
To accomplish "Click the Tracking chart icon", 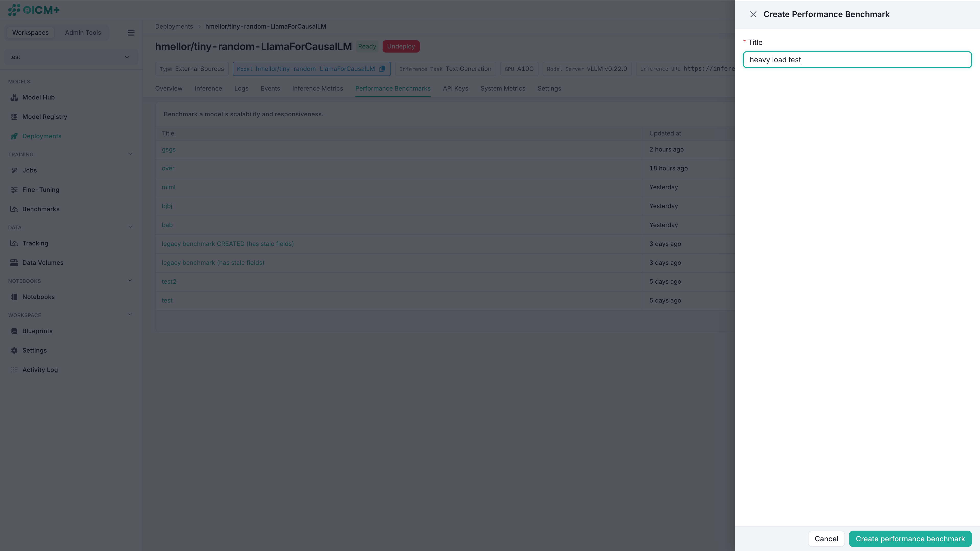I will [14, 243].
